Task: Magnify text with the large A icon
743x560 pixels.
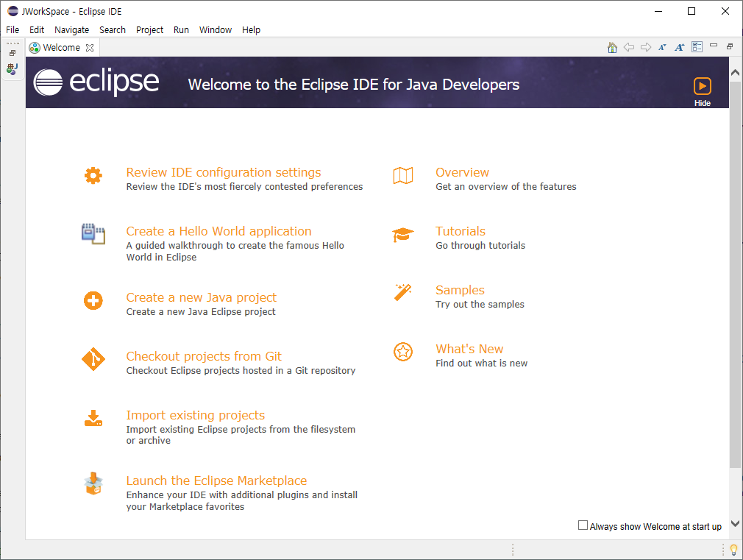Action: pyautogui.click(x=680, y=47)
